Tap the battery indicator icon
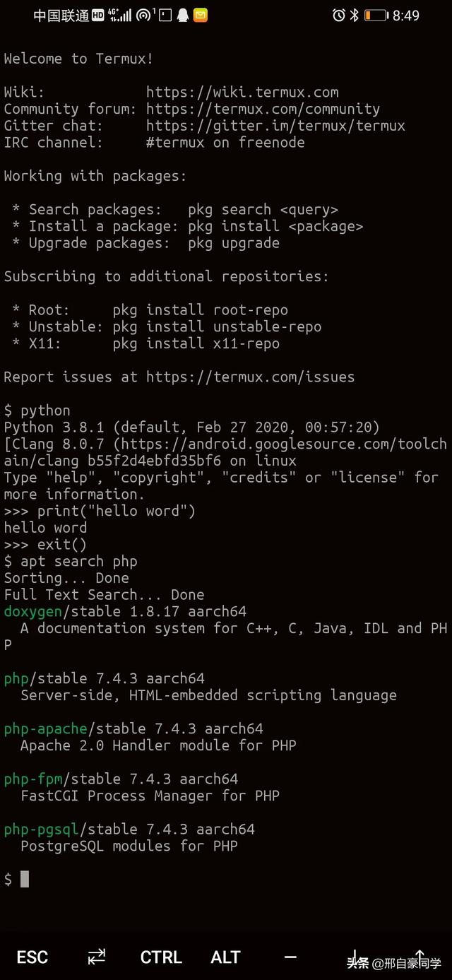The width and height of the screenshot is (452, 980). 376,15
